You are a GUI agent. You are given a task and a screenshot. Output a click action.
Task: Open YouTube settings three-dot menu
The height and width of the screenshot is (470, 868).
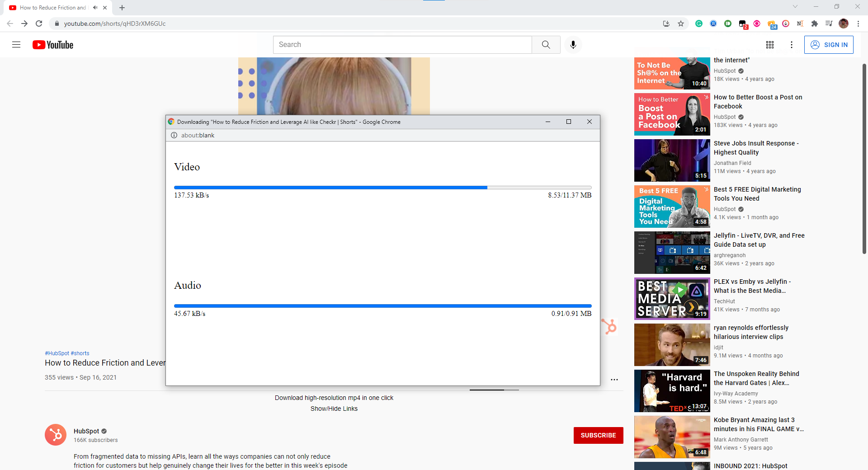792,45
